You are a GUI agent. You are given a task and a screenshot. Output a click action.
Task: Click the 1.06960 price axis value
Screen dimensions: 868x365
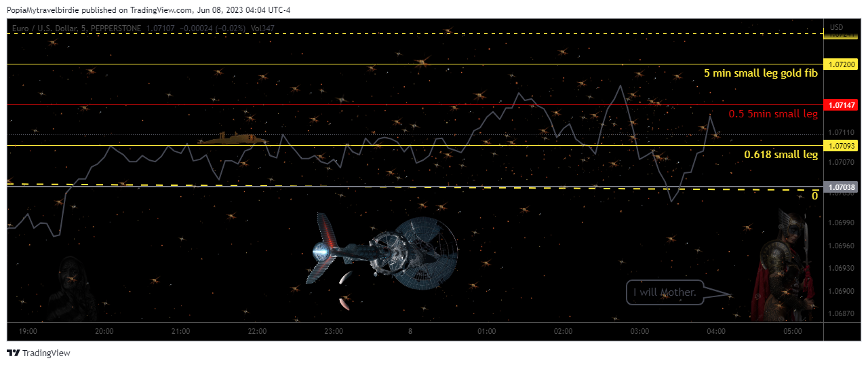(841, 246)
